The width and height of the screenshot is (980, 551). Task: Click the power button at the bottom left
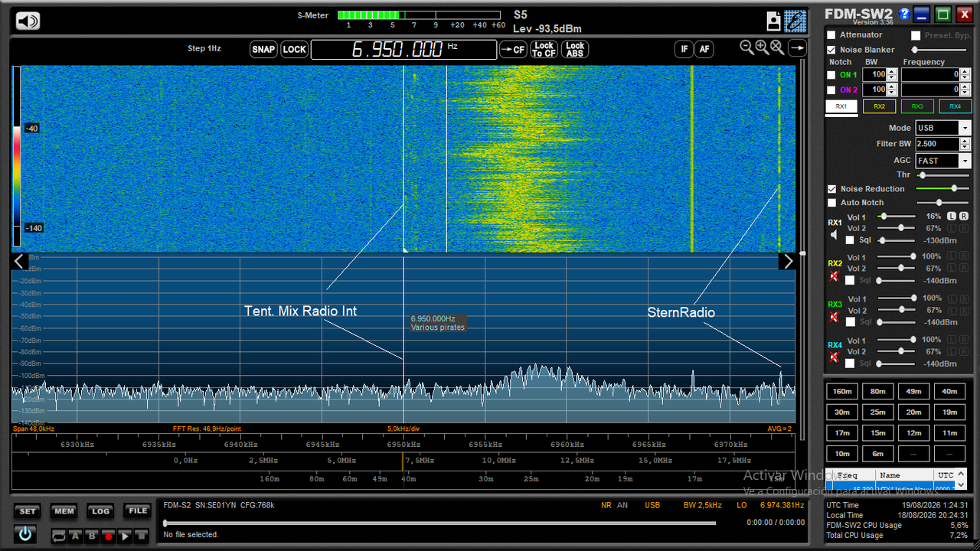pos(25,534)
